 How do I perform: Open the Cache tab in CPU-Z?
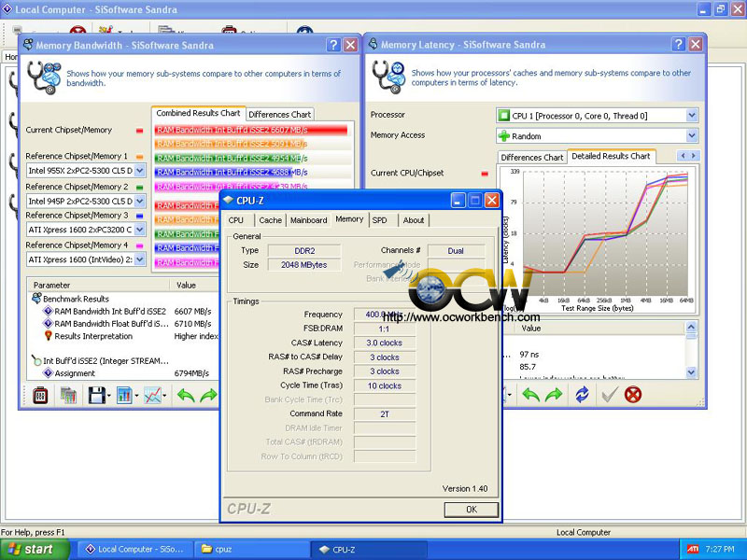270,220
